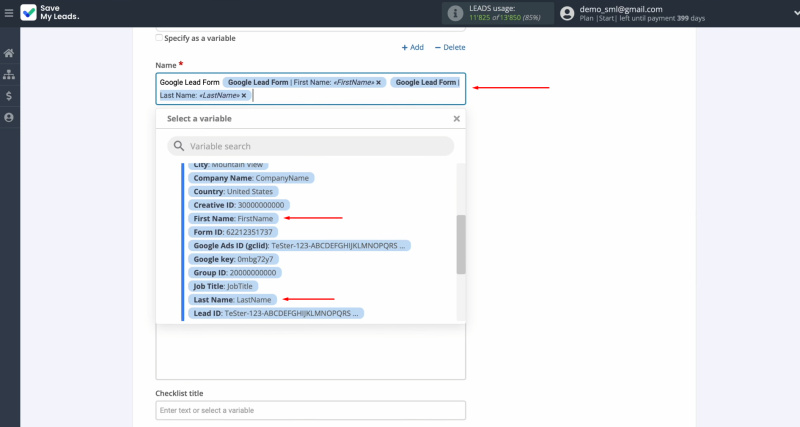Click the search magnifier icon

(x=179, y=146)
